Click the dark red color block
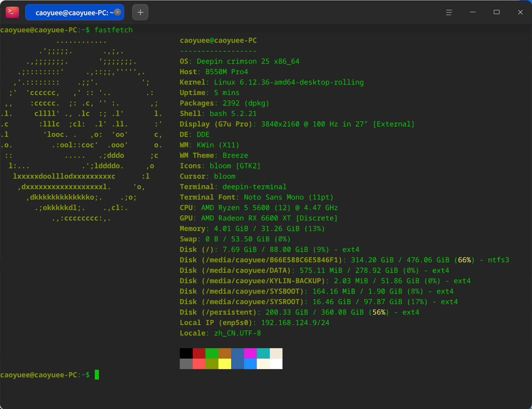 199,353
